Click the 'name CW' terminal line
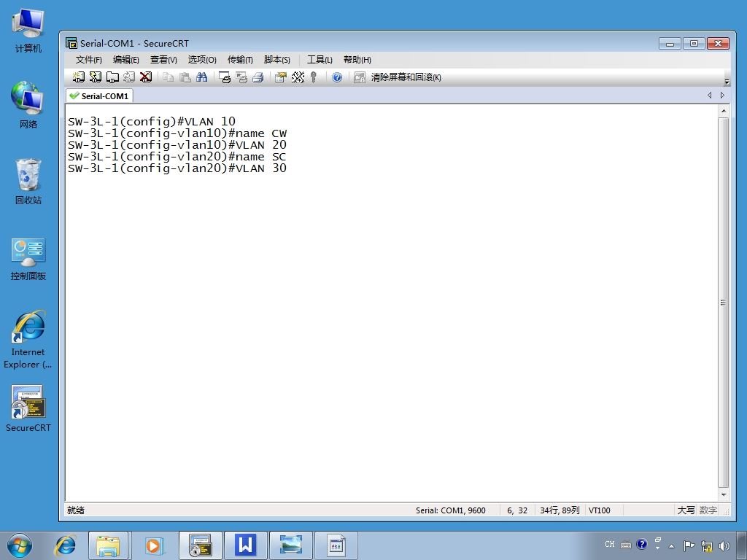Image resolution: width=747 pixels, height=560 pixels. [177, 133]
